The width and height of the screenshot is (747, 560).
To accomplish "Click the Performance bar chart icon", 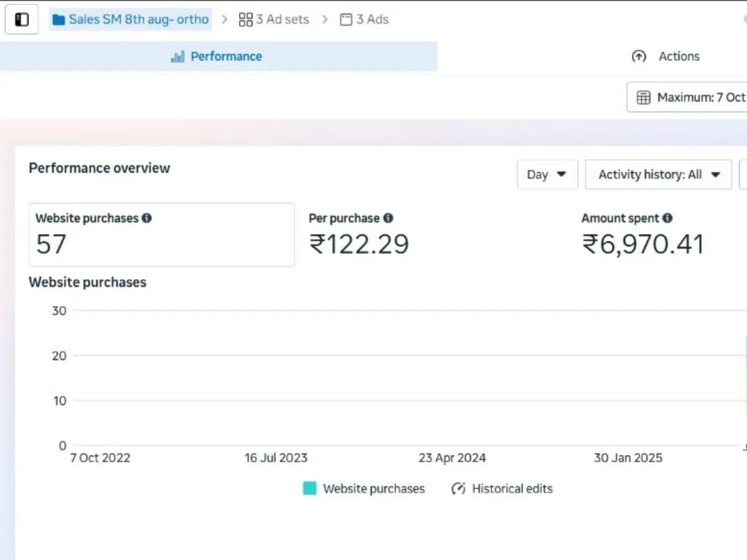I will 177,57.
